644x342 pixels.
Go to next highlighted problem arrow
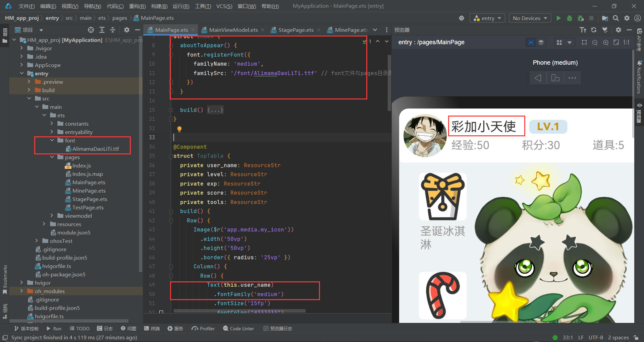coord(387,41)
